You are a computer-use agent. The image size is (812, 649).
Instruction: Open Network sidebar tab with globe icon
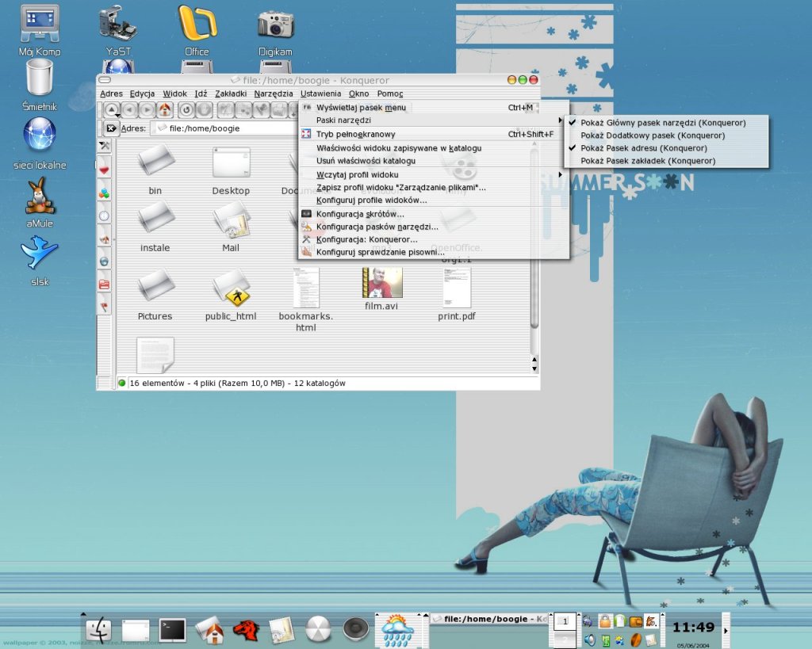pyautogui.click(x=105, y=262)
